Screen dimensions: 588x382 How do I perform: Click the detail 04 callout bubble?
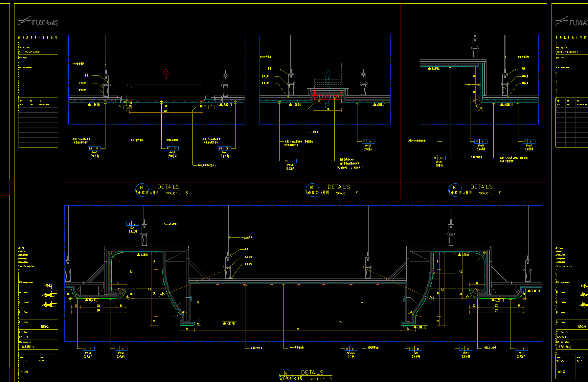click(312, 190)
